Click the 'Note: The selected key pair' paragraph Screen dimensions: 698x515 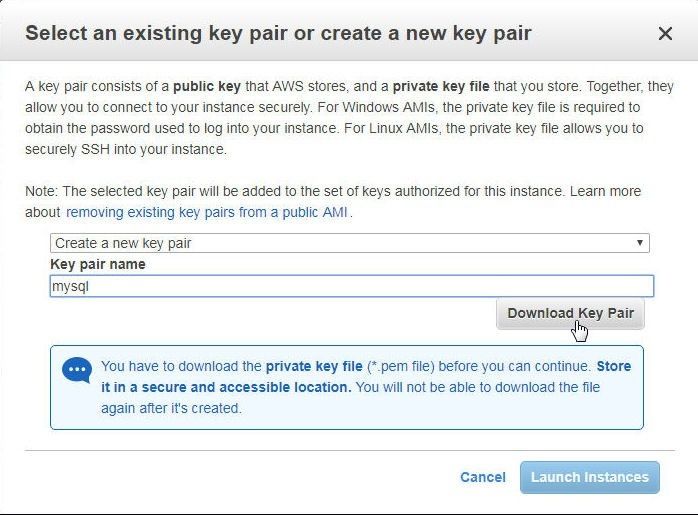333,202
